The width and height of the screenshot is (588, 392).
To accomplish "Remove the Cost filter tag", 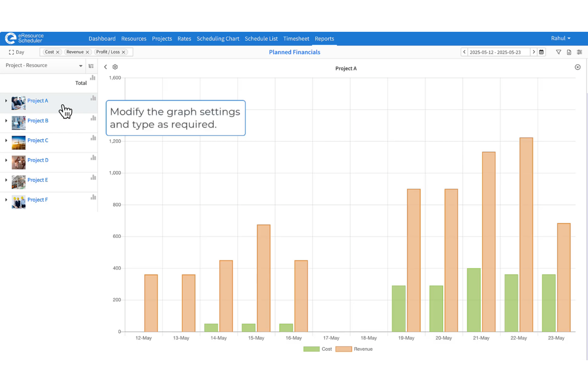I will coord(58,52).
